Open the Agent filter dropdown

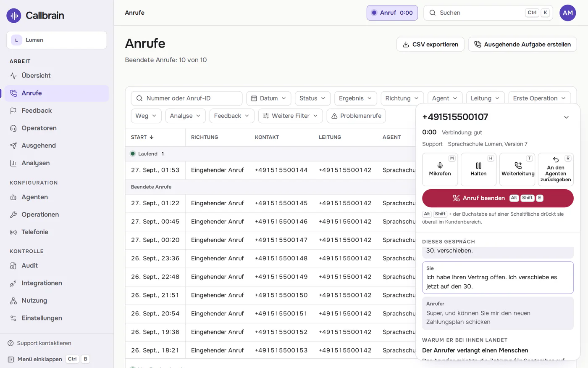[445, 98]
